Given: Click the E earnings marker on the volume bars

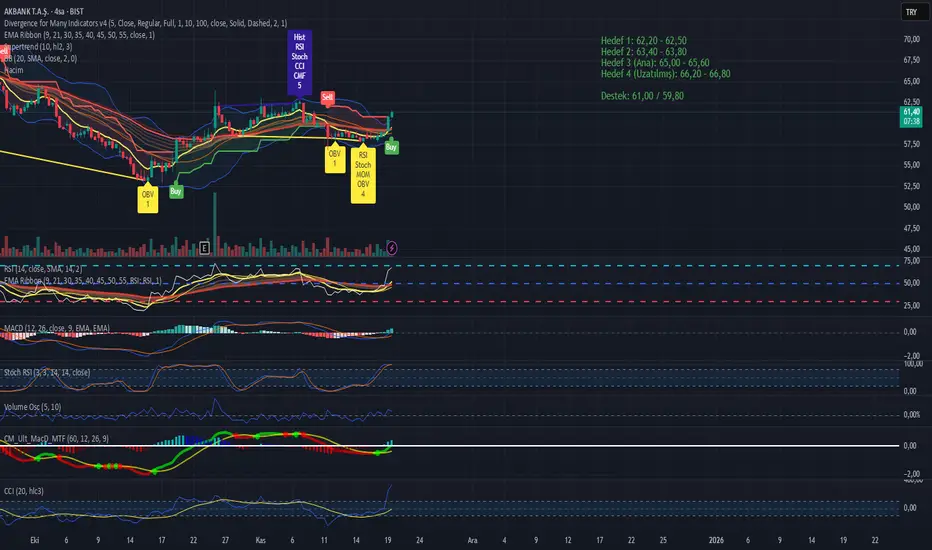Looking at the screenshot, I should tap(204, 248).
